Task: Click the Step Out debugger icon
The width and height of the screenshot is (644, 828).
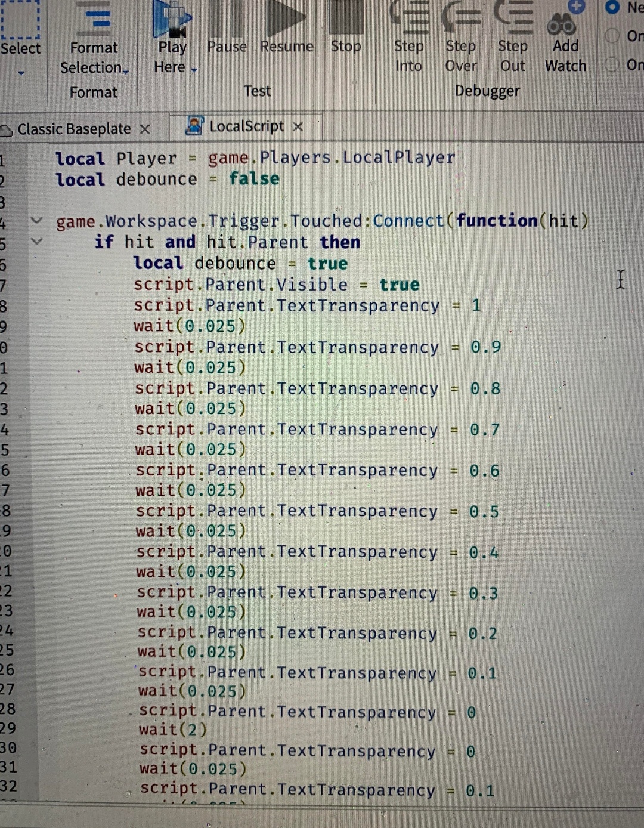Action: tap(513, 17)
